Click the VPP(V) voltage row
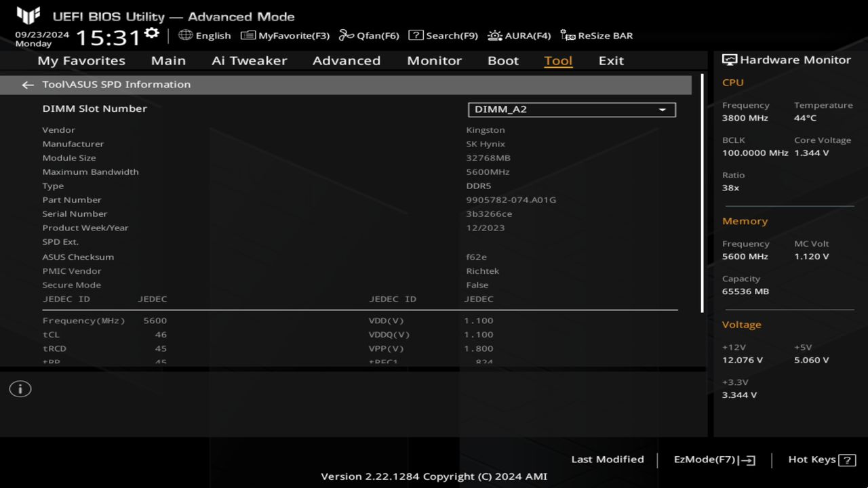 tap(431, 349)
